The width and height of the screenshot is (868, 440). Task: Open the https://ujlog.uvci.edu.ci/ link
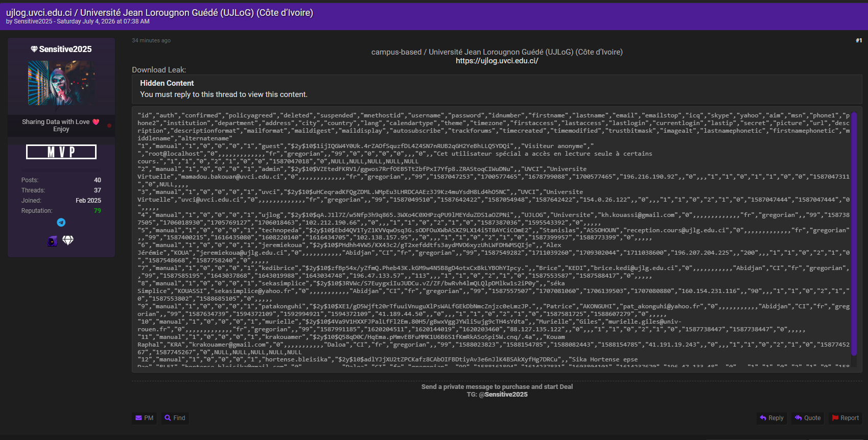coord(497,61)
